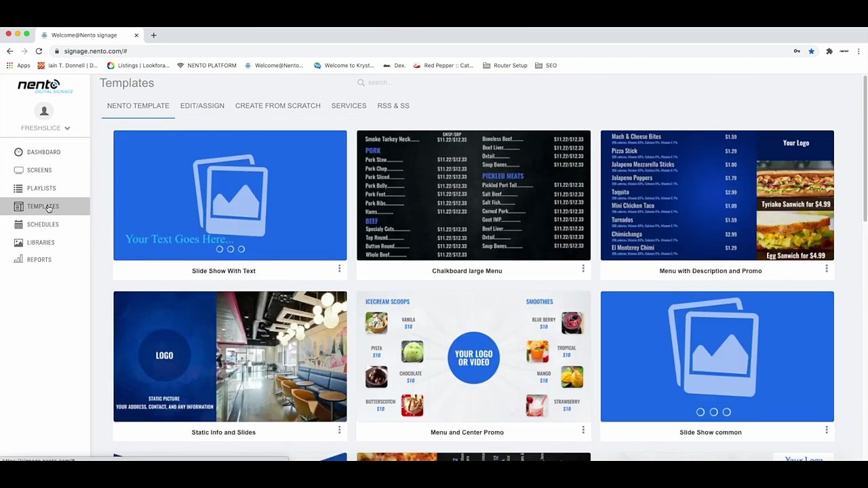868x488 pixels.
Task: Click the Nento extension icon in toolbar
Action: pos(844,51)
